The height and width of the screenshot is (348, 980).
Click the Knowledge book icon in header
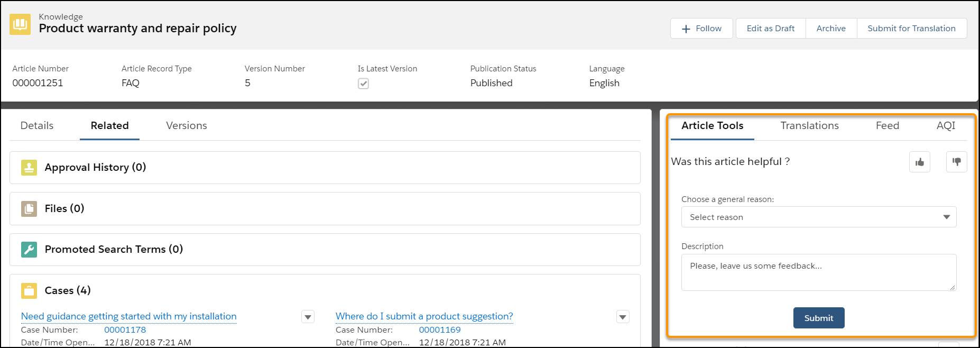click(20, 24)
